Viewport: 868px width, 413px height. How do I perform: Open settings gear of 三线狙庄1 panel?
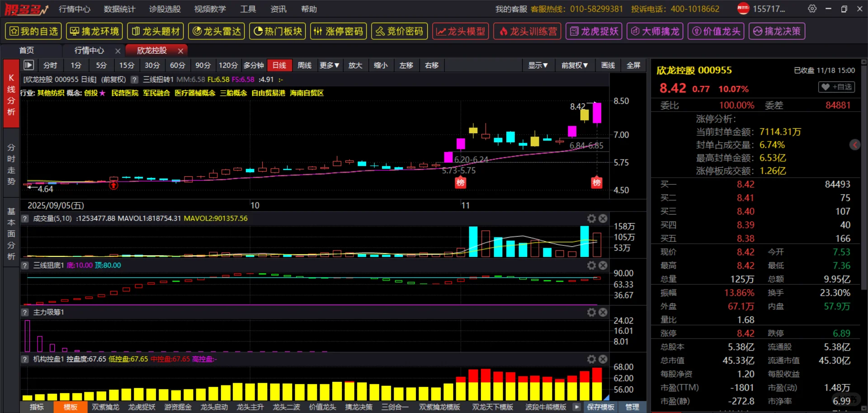[591, 266]
